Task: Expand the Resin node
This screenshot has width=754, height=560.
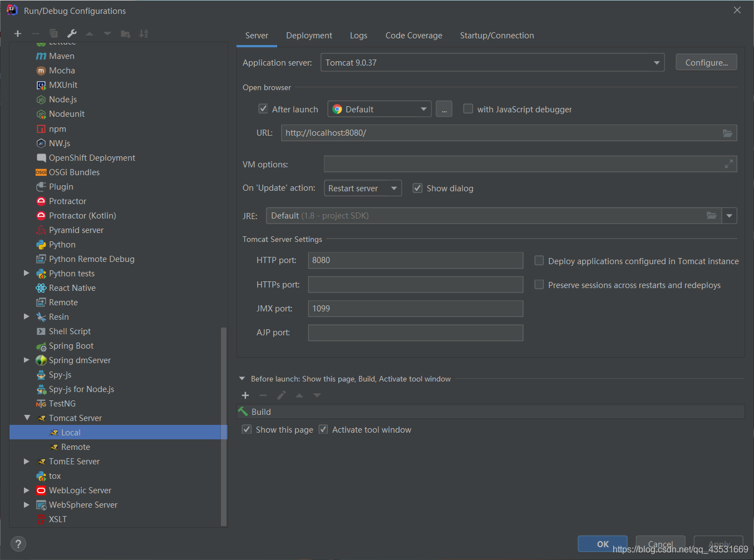Action: tap(26, 316)
